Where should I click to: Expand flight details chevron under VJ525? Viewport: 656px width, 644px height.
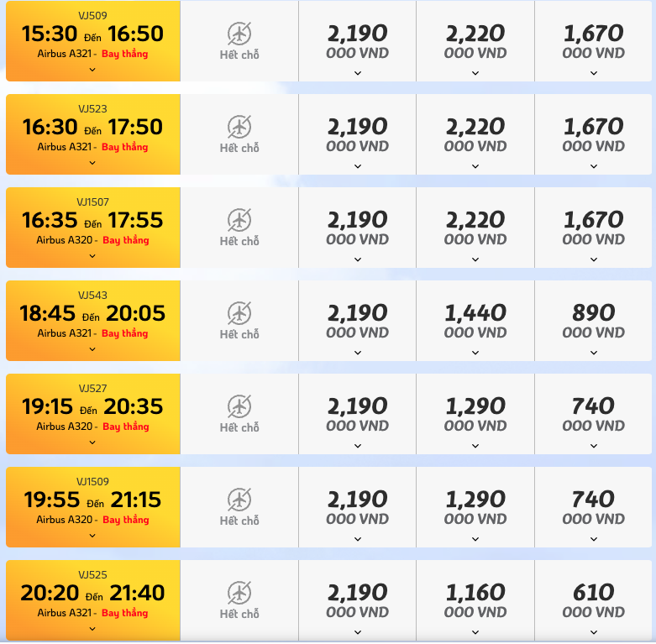tap(92, 629)
